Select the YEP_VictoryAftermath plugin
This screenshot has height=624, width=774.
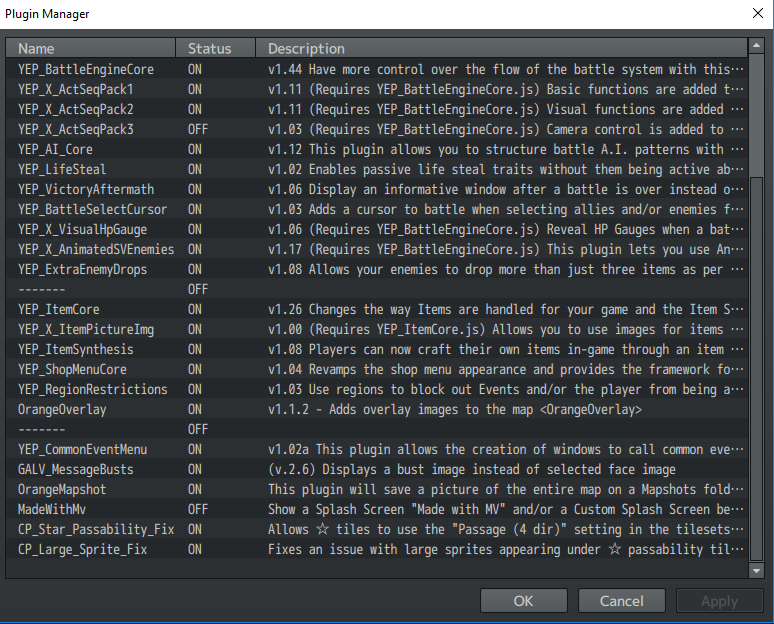(x=377, y=189)
